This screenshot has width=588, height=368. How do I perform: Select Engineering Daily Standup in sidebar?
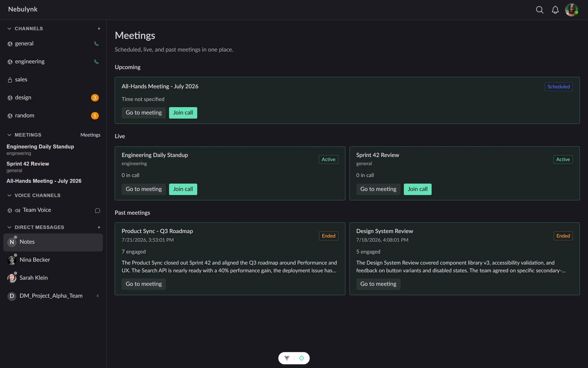click(40, 149)
